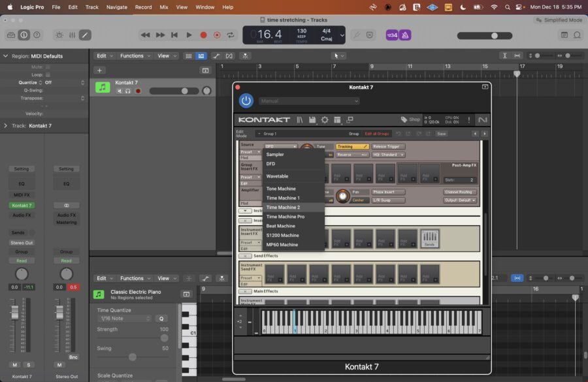This screenshot has width=588, height=382.
Task: Open the Navigate menu in the menu bar
Action: click(x=116, y=7)
